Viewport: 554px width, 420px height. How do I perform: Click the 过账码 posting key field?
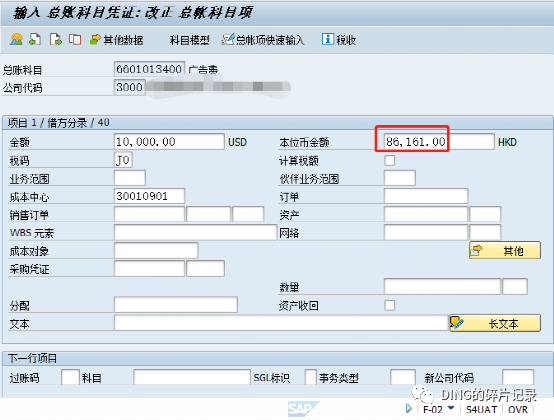pyautogui.click(x=70, y=377)
